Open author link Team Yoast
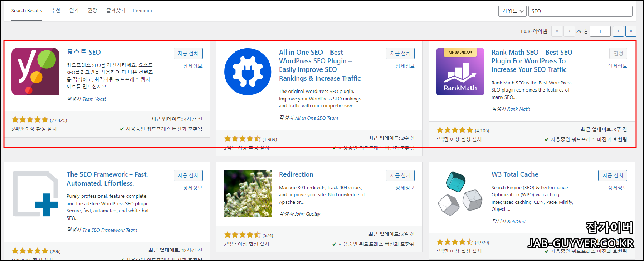Image resolution: width=644 pixels, height=261 pixels. coord(94,99)
